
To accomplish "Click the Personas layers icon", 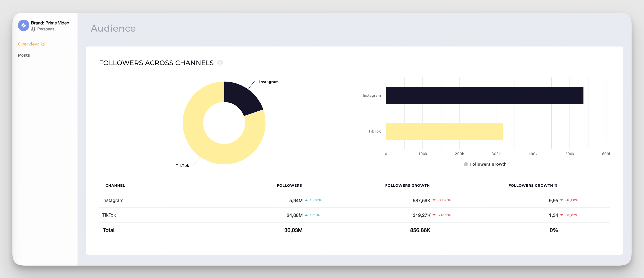I will [x=33, y=29].
